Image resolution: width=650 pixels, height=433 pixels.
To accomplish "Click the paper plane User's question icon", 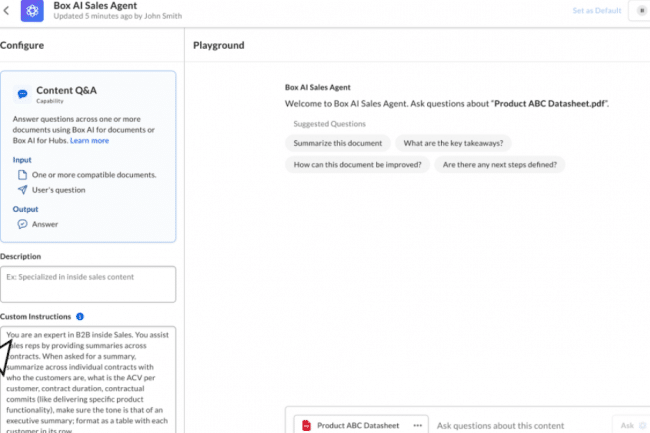I will [22, 190].
